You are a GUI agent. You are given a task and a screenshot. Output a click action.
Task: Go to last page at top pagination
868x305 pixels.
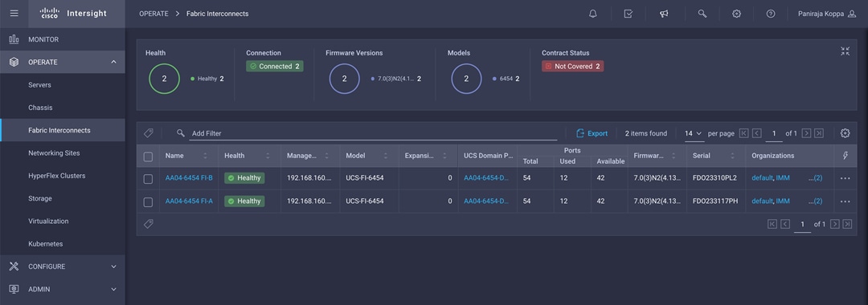(819, 133)
